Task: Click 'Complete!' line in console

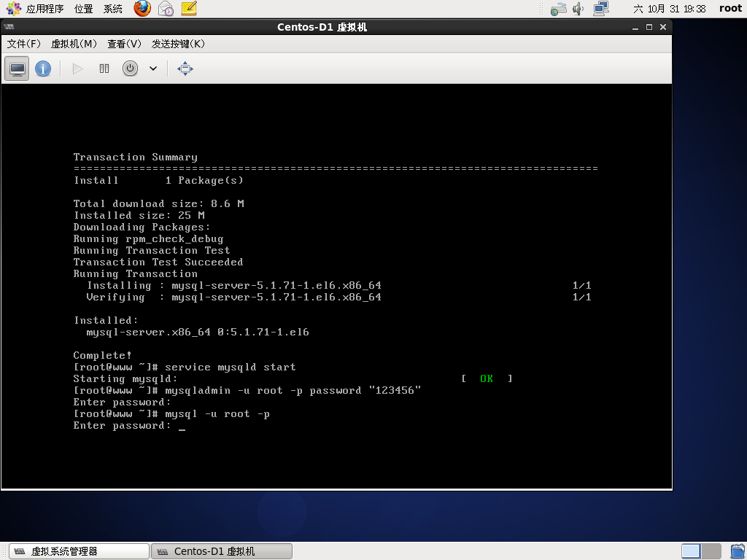Action: click(102, 355)
